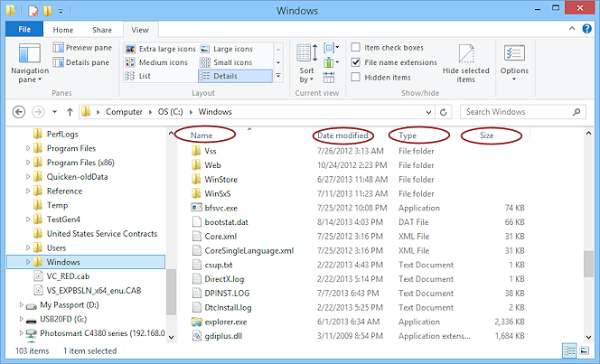Switch to the Home tab

pos(62,30)
